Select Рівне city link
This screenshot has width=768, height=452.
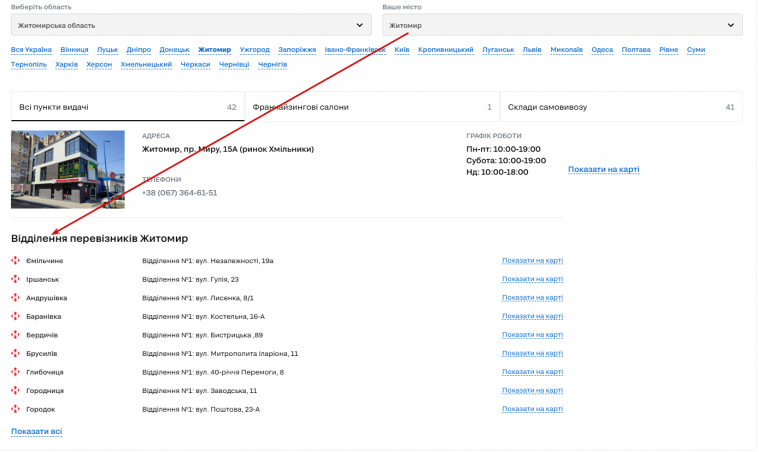669,50
